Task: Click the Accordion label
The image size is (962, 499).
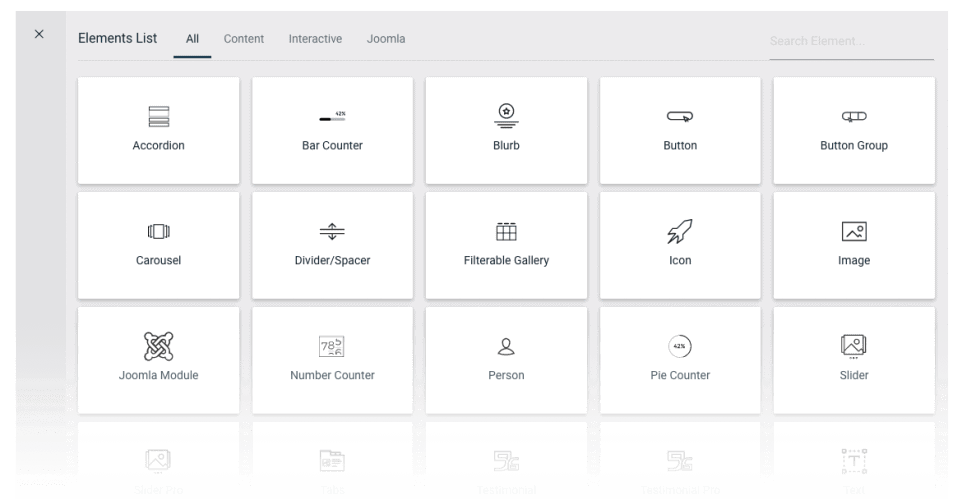Action: point(158,145)
